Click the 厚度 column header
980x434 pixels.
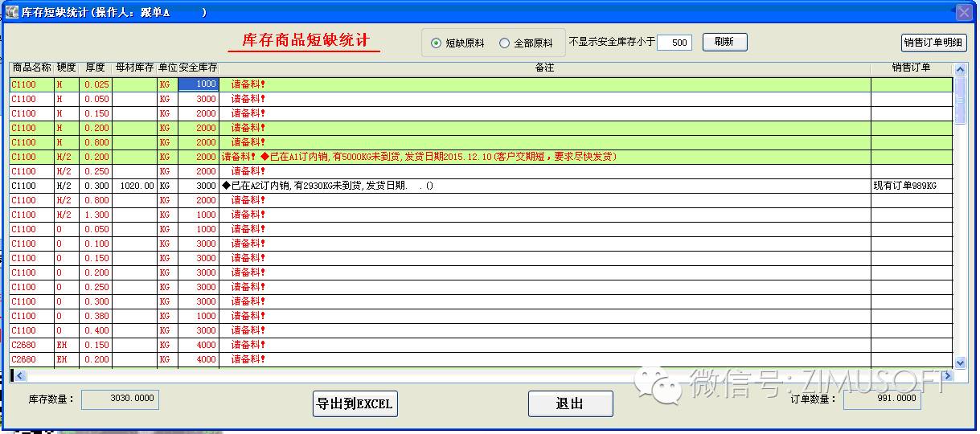click(x=95, y=68)
